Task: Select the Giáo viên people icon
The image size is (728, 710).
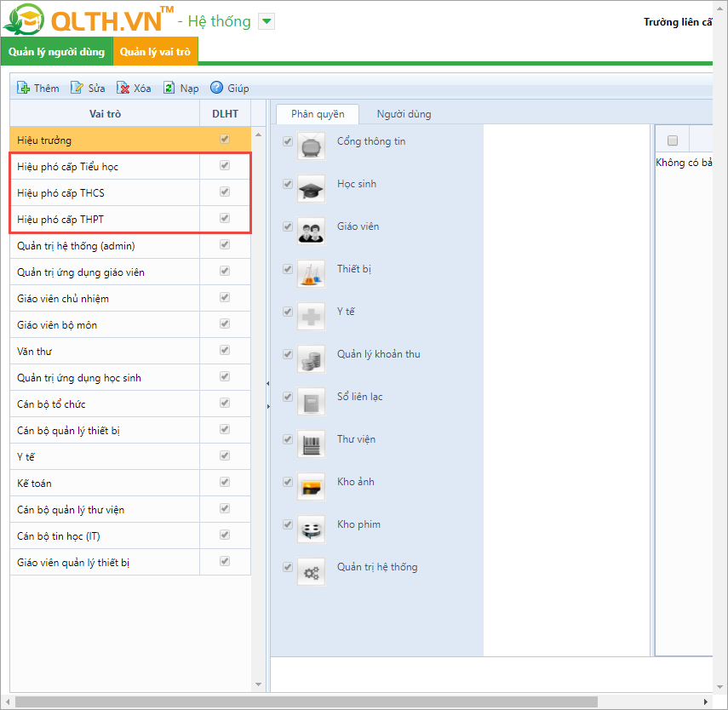Action: pyautogui.click(x=311, y=232)
